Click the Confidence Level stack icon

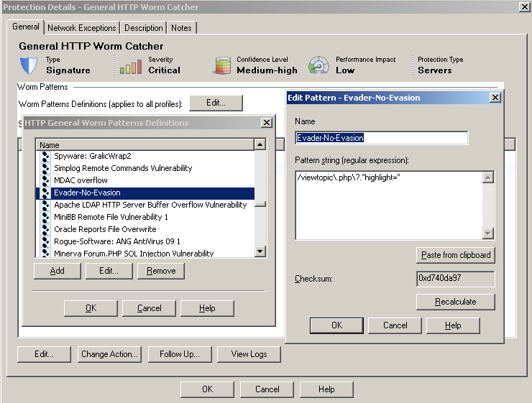point(221,66)
